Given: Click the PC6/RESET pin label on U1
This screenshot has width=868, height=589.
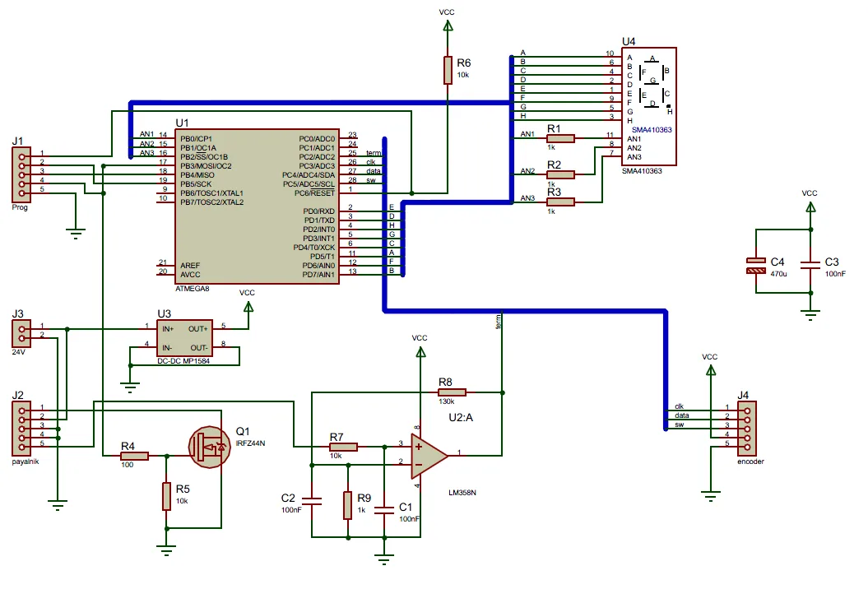Looking at the screenshot, I should coord(318,192).
